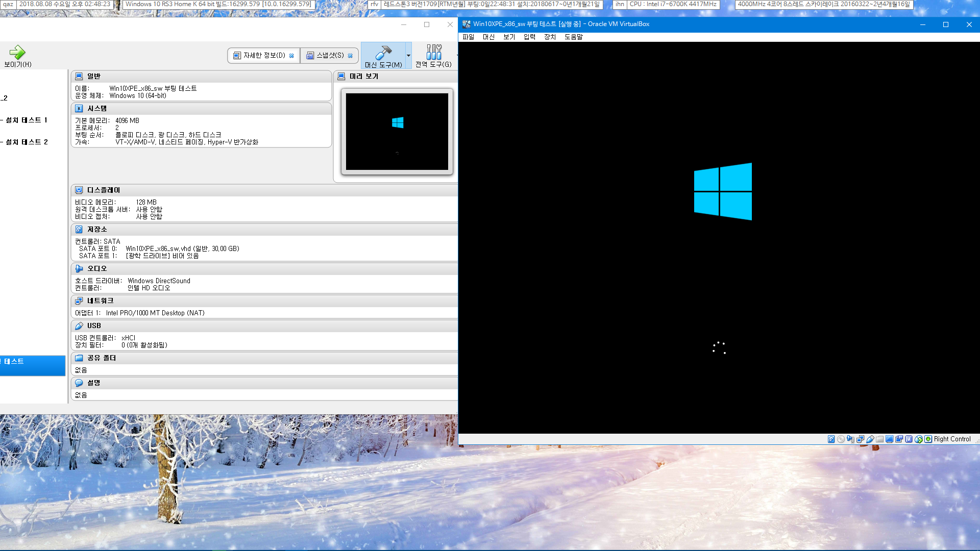Viewport: 980px width, 551px height.
Task: Close the Snapshots tab via its X
Action: coord(350,56)
